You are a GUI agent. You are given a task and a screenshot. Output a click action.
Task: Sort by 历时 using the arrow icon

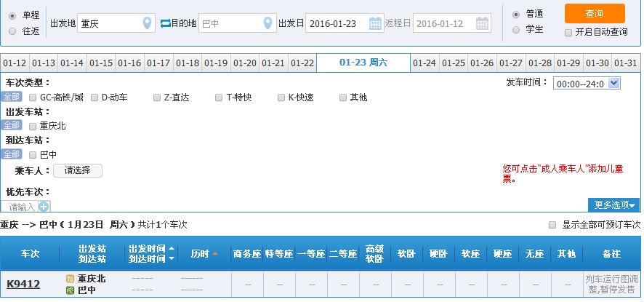pos(215,254)
